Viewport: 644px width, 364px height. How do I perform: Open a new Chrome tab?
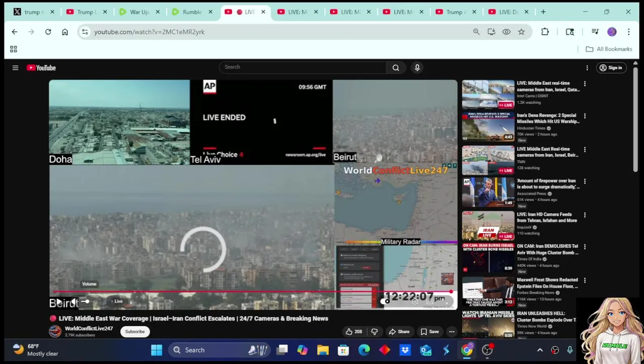[x=543, y=12]
